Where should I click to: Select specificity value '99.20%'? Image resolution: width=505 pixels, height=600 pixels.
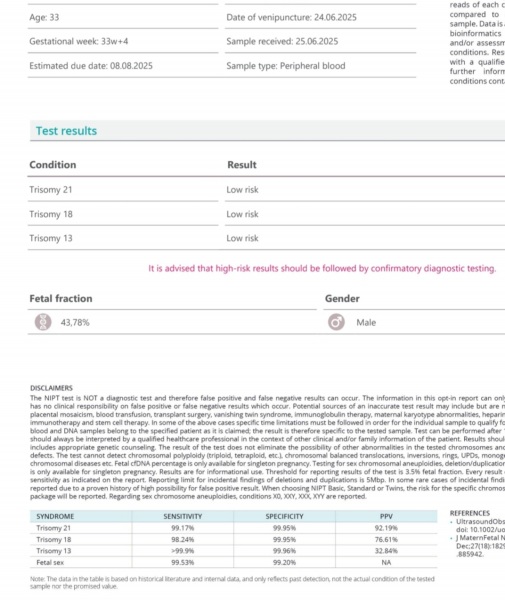coord(284,562)
